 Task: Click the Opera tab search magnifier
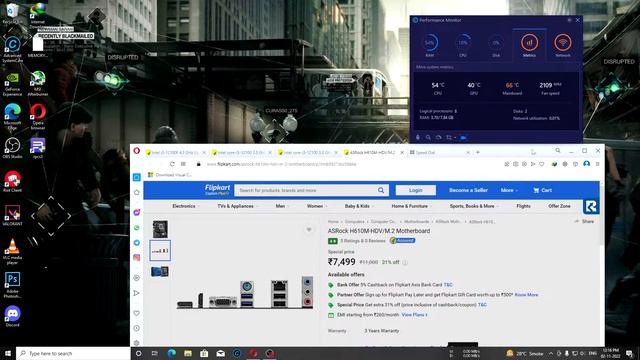coord(558,151)
